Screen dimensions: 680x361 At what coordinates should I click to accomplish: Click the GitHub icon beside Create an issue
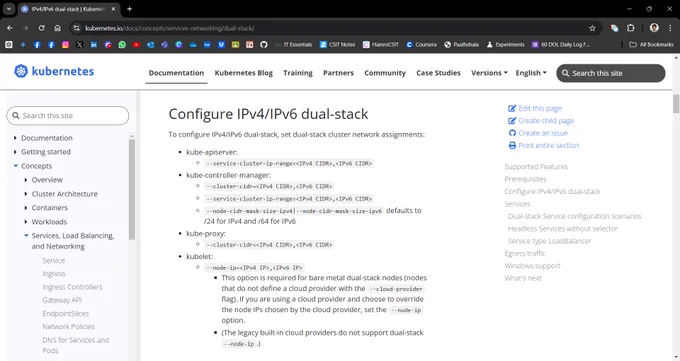pos(512,133)
